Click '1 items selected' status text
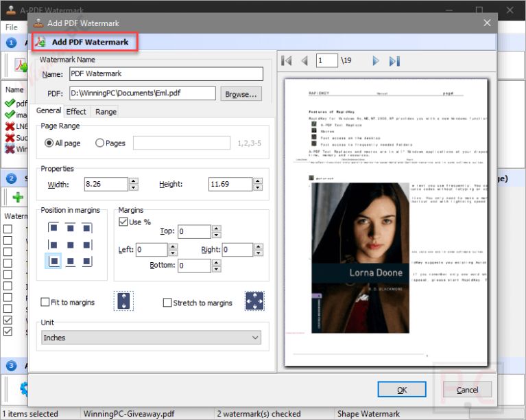 click(30, 414)
